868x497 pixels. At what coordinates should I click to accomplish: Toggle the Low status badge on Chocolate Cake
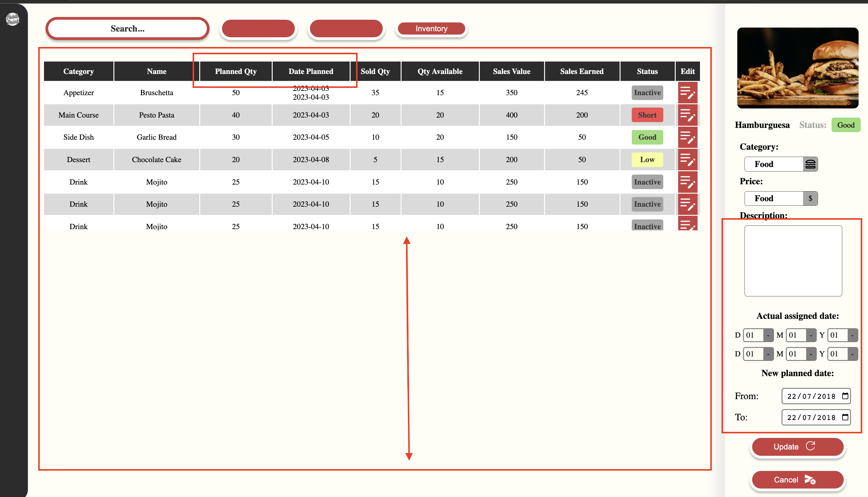coord(647,159)
